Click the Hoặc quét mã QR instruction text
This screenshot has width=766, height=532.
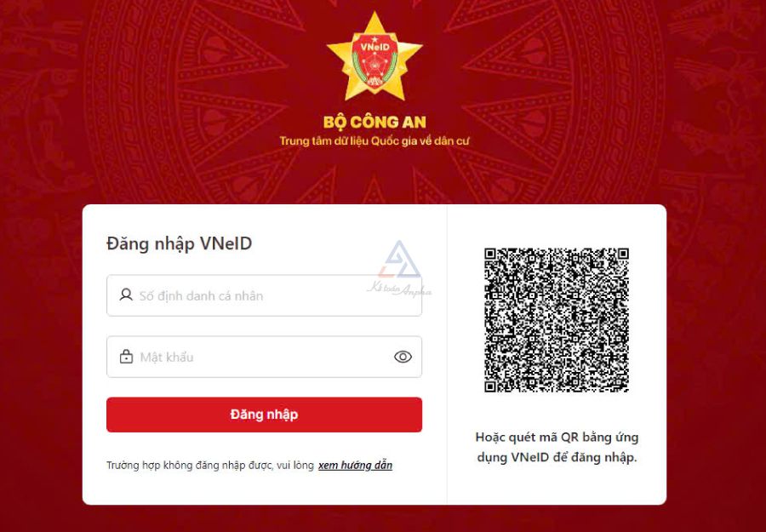tap(557, 447)
